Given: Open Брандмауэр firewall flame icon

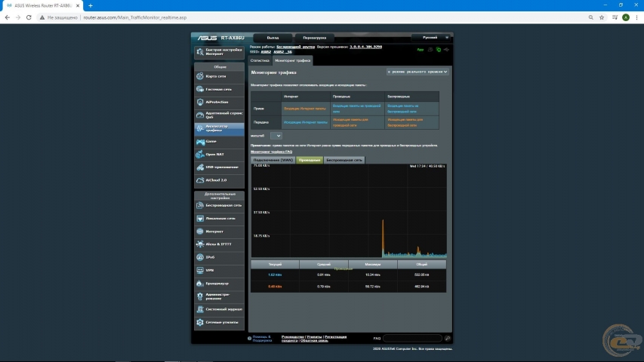Looking at the screenshot, I should 200,284.
